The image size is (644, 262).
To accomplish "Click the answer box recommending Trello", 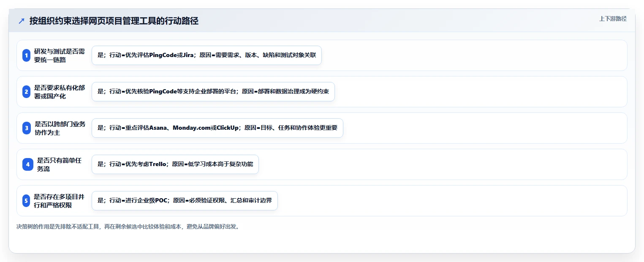I will [x=175, y=164].
